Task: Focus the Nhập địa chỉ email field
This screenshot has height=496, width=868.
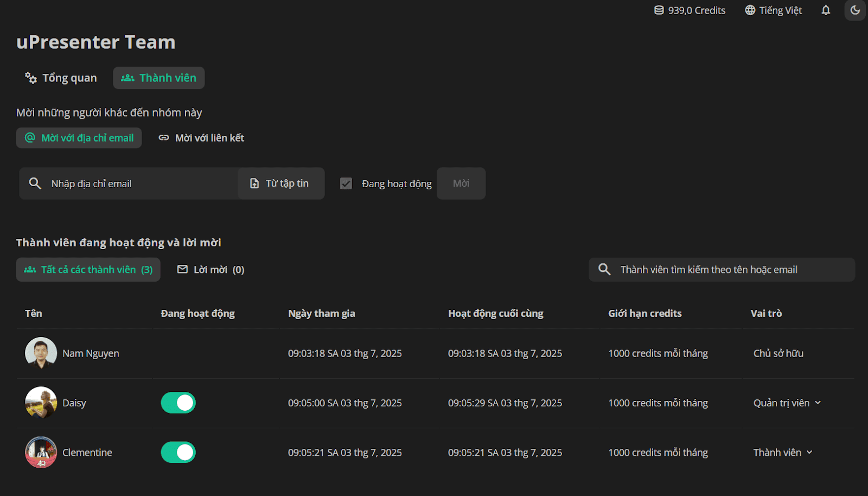Action: [x=128, y=183]
